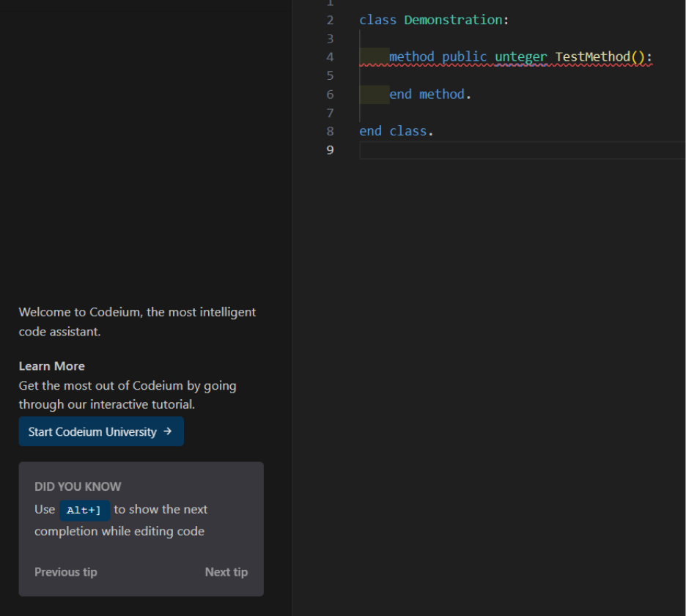
Task: Click the 'unteger' underlined word
Action: (520, 57)
